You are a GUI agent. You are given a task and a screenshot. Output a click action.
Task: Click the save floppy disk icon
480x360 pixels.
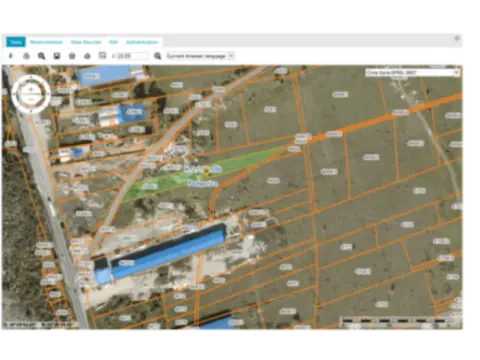(57, 56)
